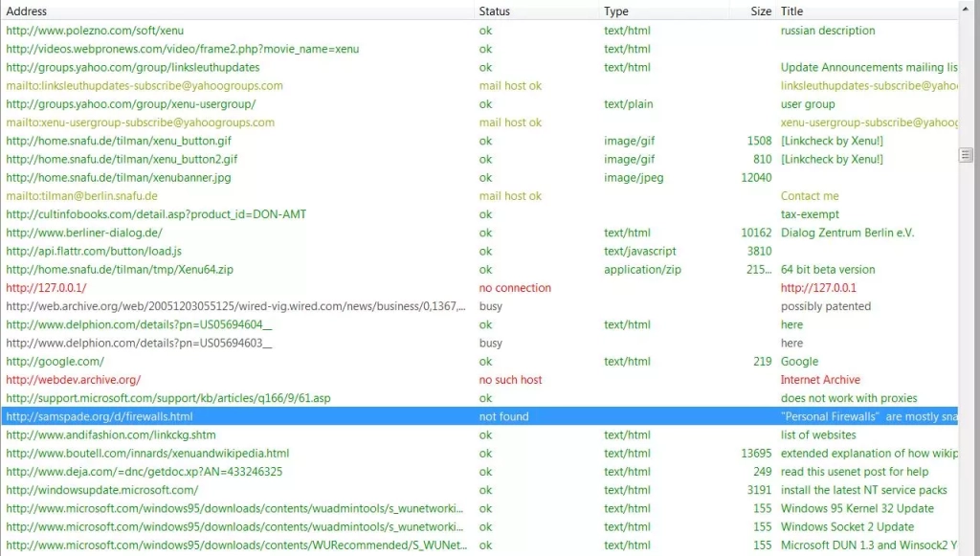Select delphion.com US05694603 address
Viewport: 980px width, 556px height.
139,343
